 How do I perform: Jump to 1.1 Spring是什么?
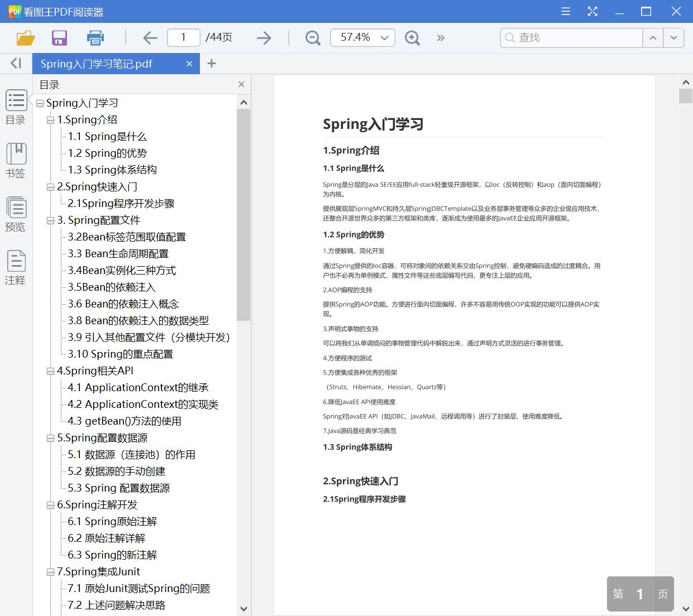pos(107,137)
